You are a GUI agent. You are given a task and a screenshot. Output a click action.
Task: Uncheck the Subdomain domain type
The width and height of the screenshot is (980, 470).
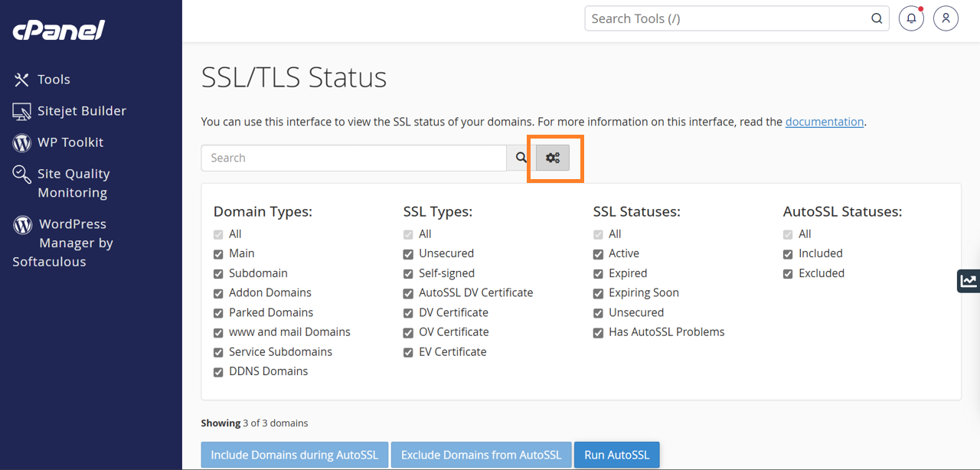pyautogui.click(x=218, y=273)
